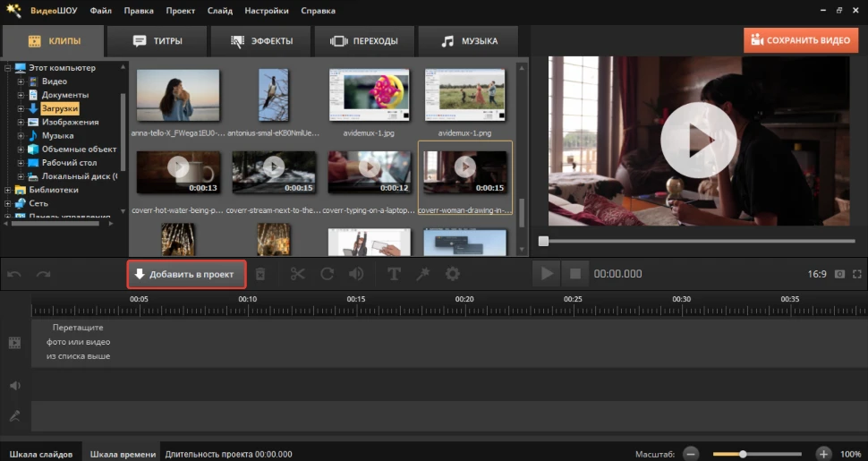Open the Слайд menu
868x461 pixels.
[220, 11]
